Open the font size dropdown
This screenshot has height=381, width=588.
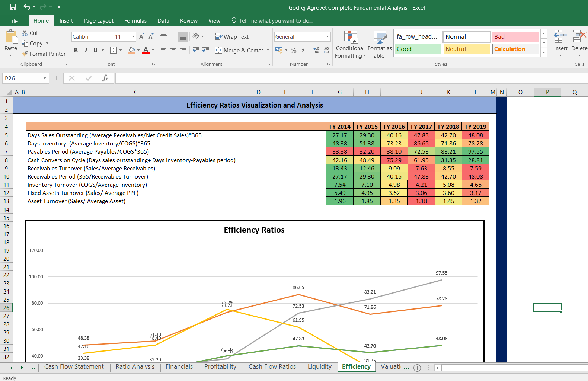coord(133,36)
